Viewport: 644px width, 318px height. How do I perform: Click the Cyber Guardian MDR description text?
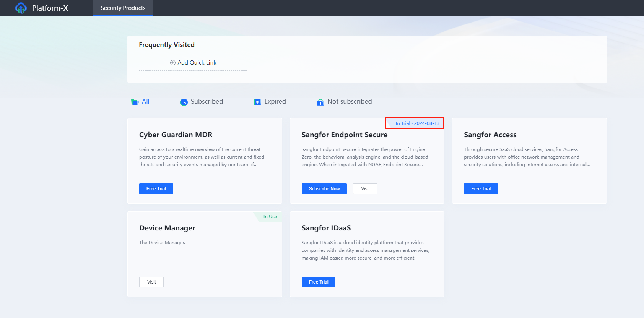click(x=202, y=157)
